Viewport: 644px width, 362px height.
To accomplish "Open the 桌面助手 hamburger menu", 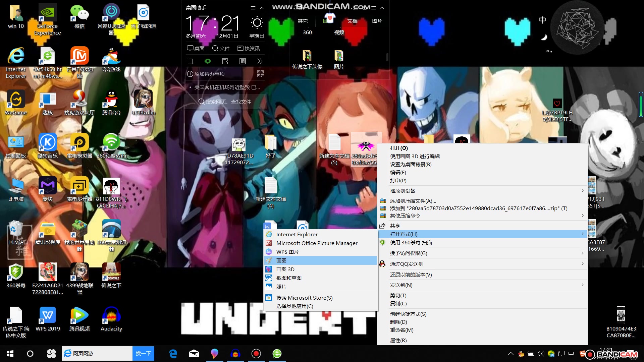I will (x=253, y=8).
